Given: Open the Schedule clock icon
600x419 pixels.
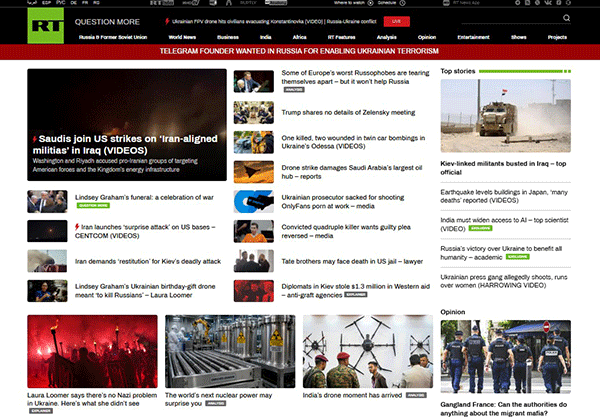Looking at the screenshot, I should click(x=403, y=3).
